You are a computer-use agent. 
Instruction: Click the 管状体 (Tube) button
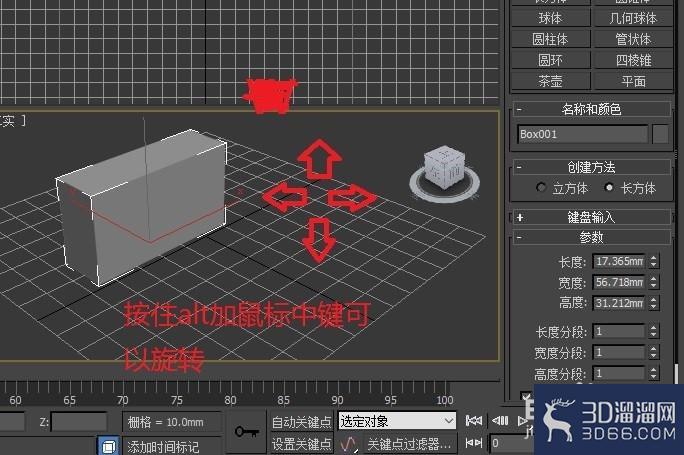[x=633, y=39]
